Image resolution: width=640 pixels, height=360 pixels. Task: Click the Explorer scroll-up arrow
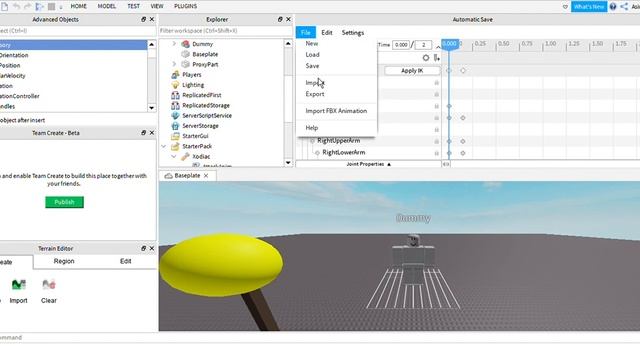(x=288, y=43)
